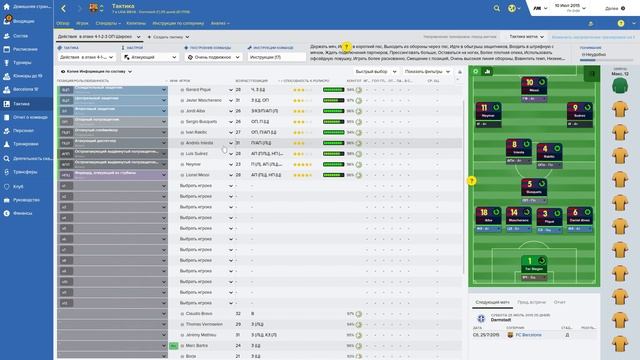This screenshot has height=360, width=640.
Task: Open the Training (Тренировки) sidebar item
Action: pos(26,144)
